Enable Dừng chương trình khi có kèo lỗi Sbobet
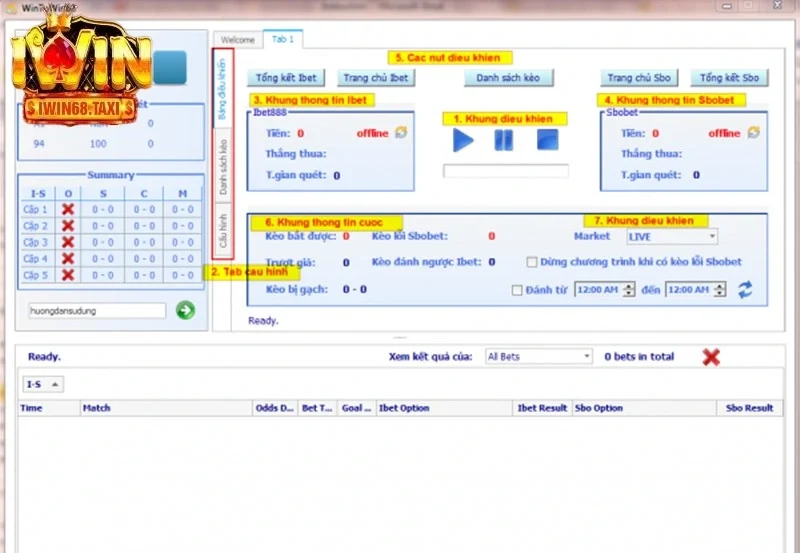800x553 pixels. (x=532, y=262)
